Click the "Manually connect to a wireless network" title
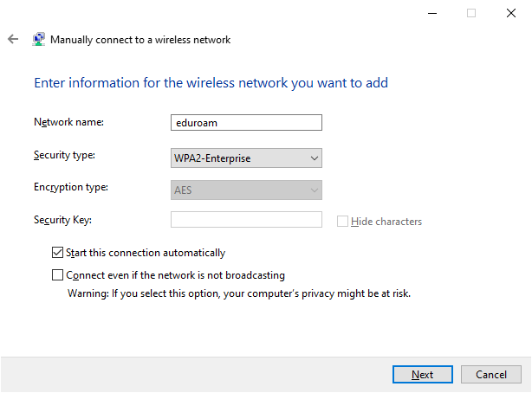The image size is (532, 393). click(x=140, y=40)
